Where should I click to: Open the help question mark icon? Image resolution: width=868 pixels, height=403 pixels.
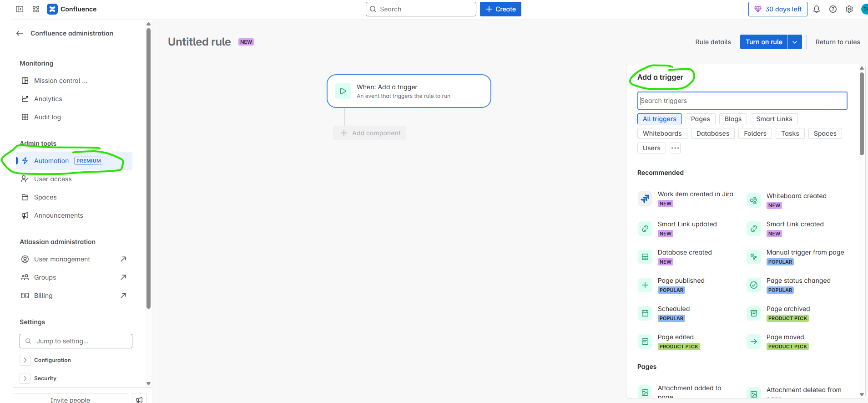click(x=833, y=9)
